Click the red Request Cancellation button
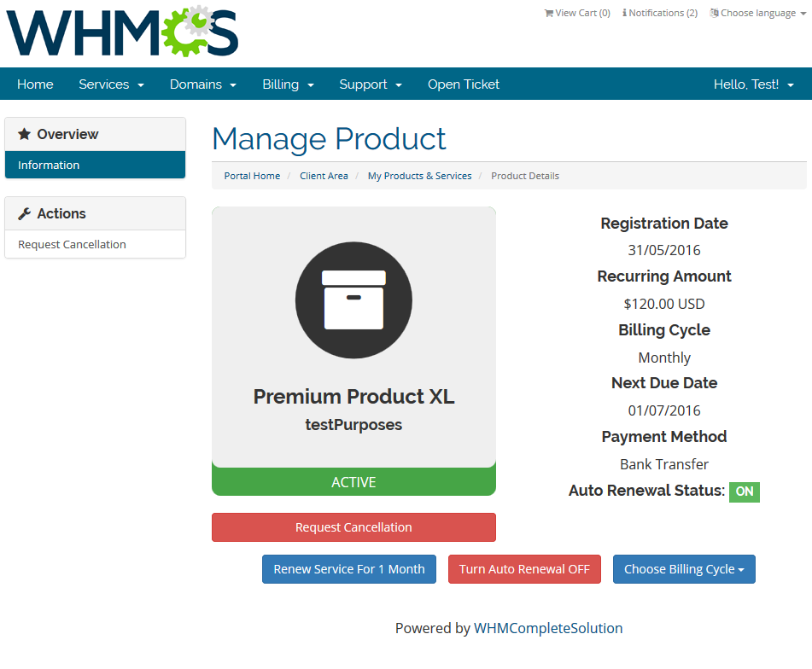Viewport: 812px width, 669px height. pos(353,527)
